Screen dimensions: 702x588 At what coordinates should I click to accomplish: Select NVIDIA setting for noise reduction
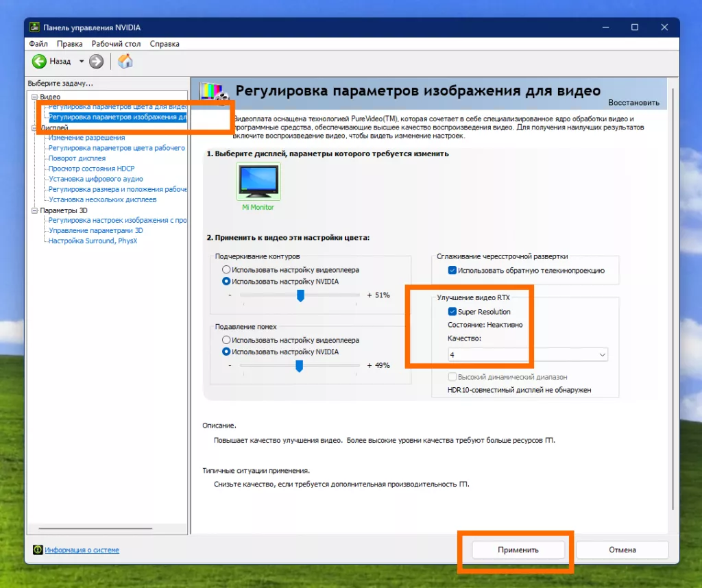226,352
